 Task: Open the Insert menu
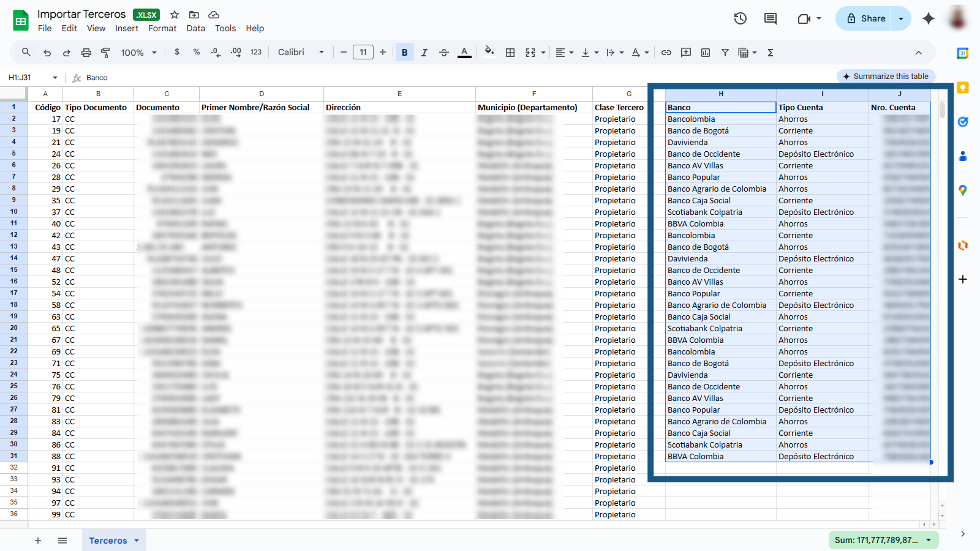point(127,28)
